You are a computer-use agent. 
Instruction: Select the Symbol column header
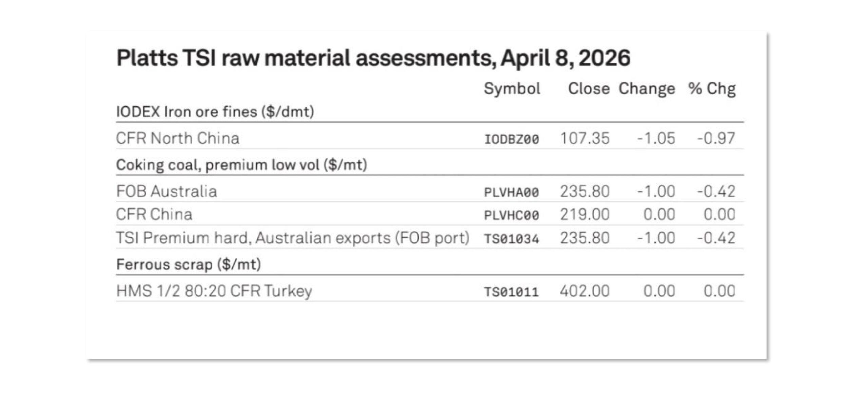coord(512,89)
